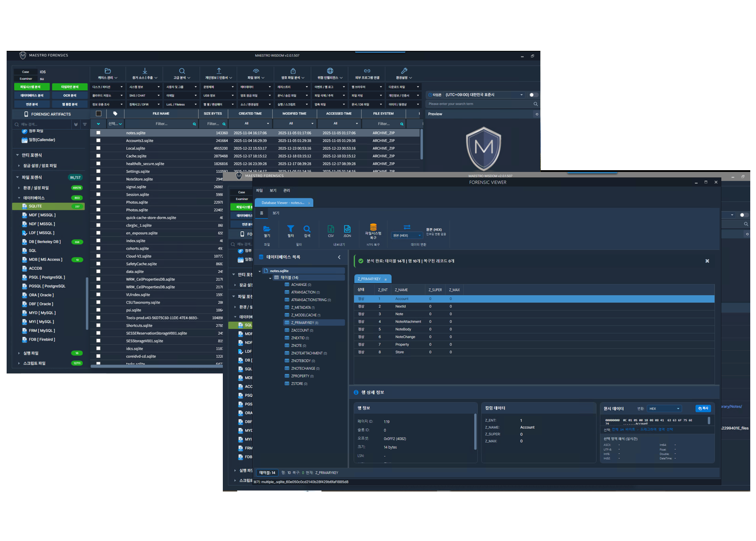Screen dimensions: 756x541
Task: Click the 필터 funnel icon in Forensic Viewer
Action: (290, 229)
